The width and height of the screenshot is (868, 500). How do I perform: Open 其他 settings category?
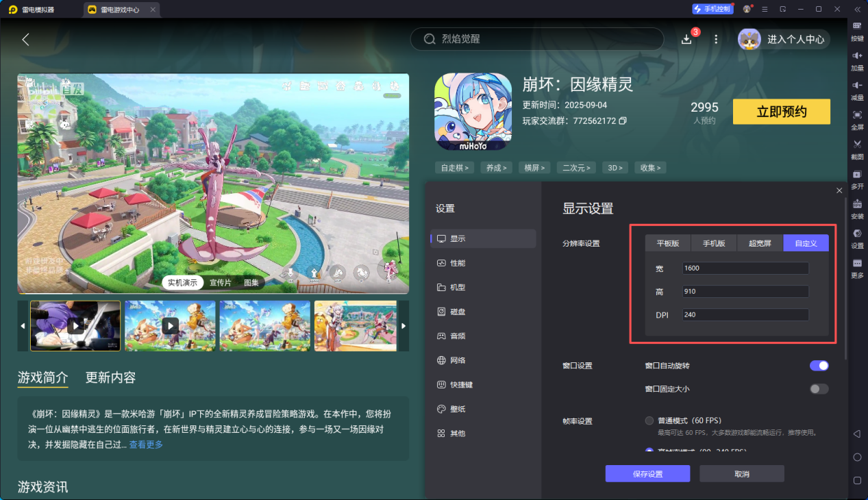(x=483, y=434)
